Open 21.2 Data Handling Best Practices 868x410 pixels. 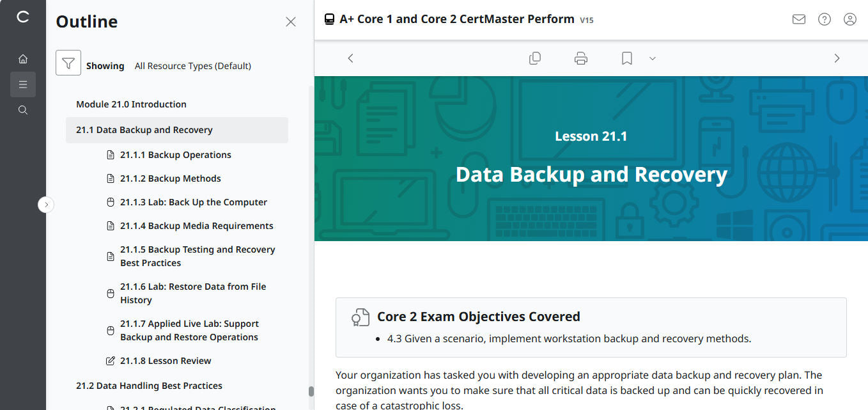[x=149, y=385]
